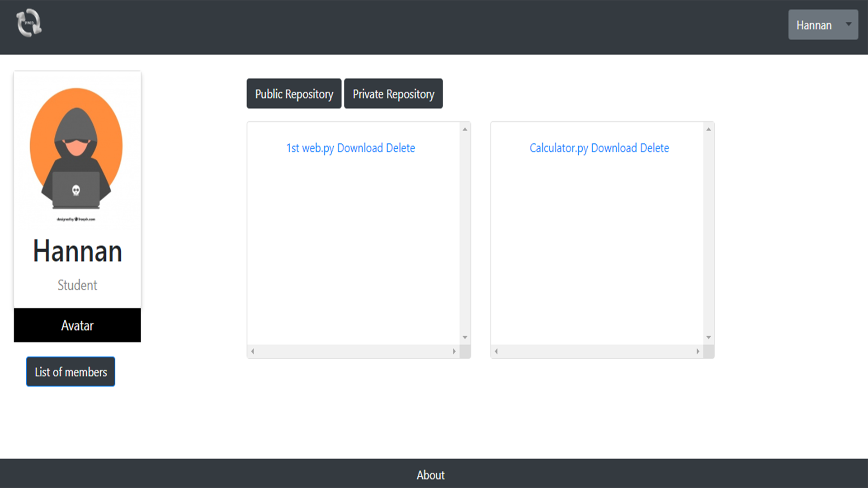Click scroll down arrow in public repository panel

[x=465, y=338]
